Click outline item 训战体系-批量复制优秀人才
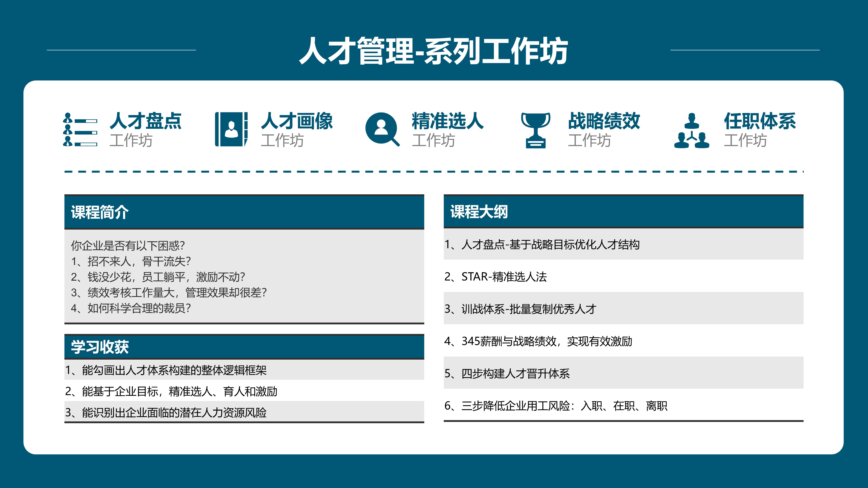 [x=520, y=309]
